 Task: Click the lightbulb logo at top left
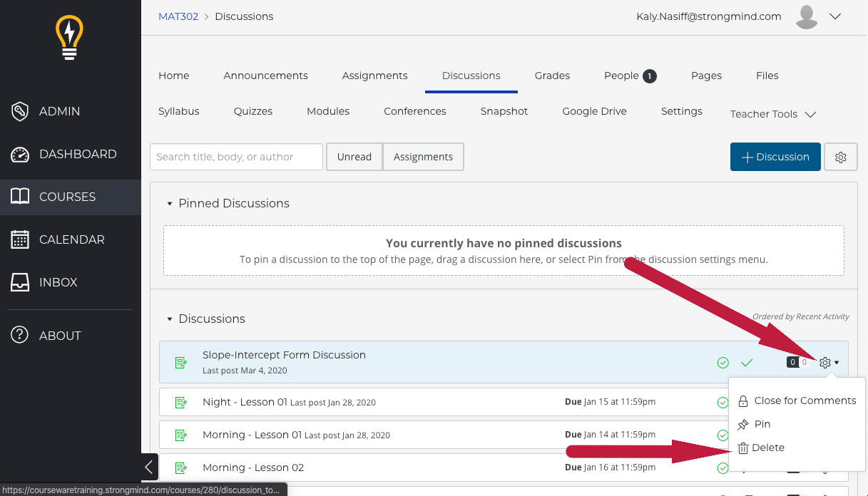coord(69,37)
